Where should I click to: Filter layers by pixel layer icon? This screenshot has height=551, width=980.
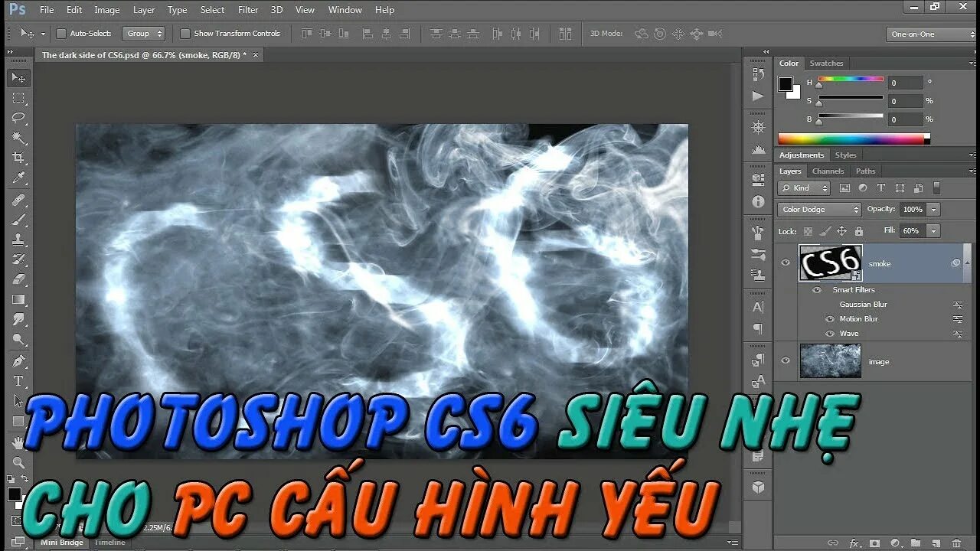click(844, 187)
